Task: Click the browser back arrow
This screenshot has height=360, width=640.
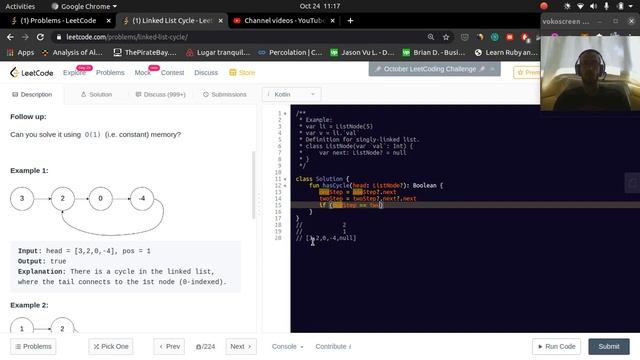Action: click(x=10, y=37)
